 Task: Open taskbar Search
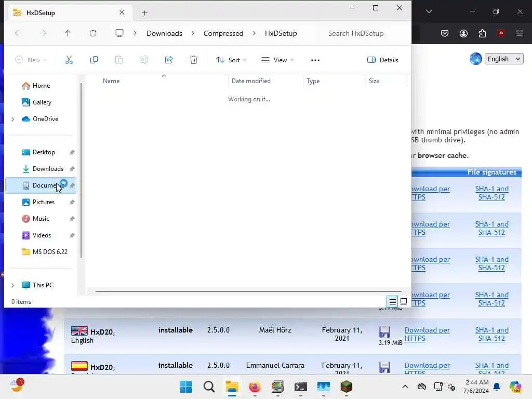tap(209, 387)
